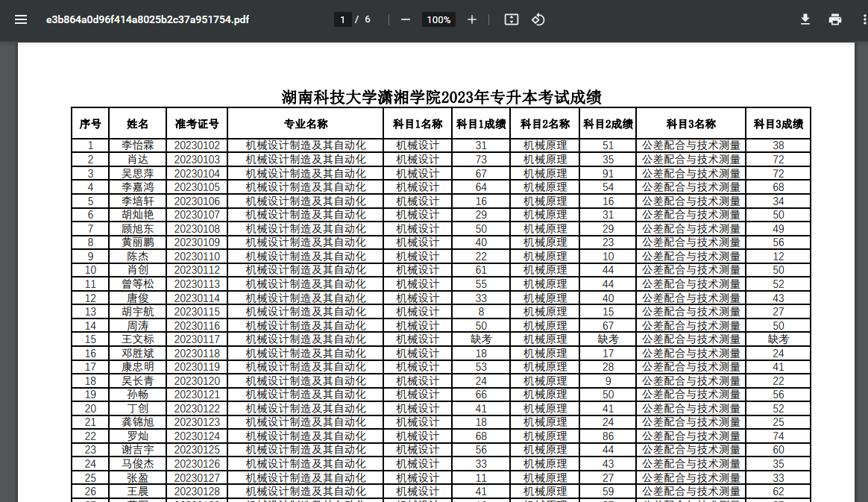Click the 科目1成绩 column header

481,124
